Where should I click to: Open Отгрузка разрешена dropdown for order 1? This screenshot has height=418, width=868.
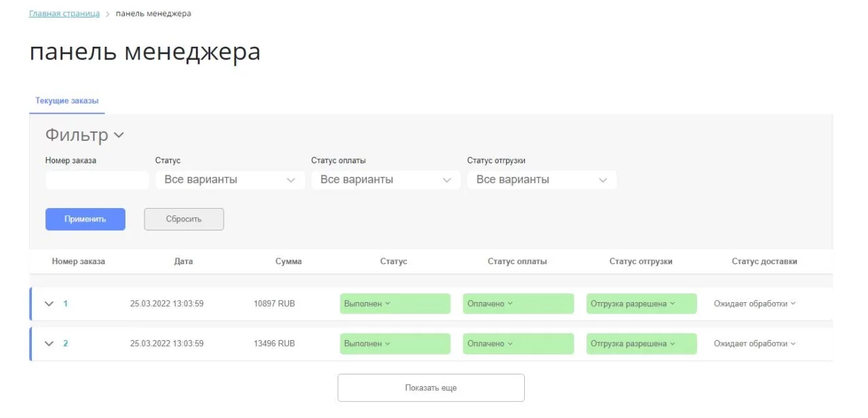pos(641,304)
